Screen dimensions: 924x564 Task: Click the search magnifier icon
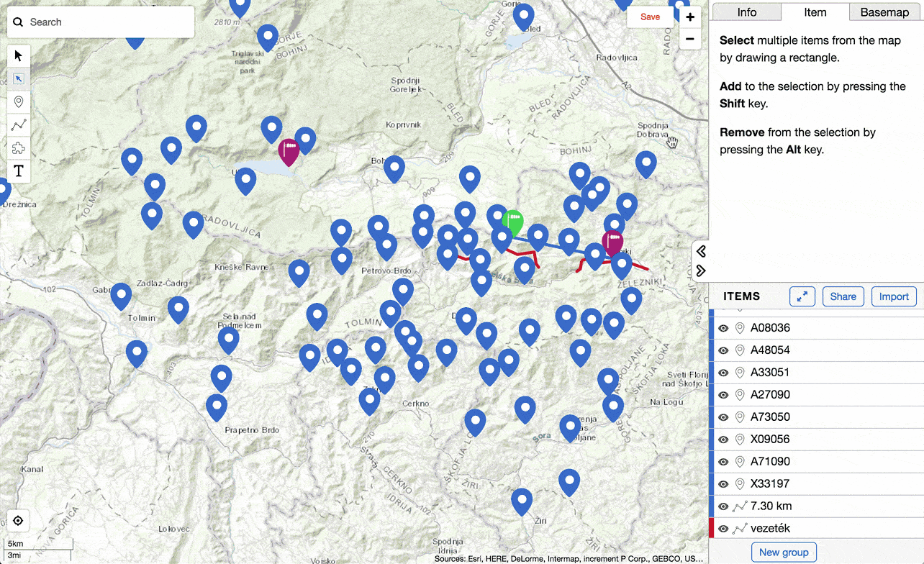(x=18, y=22)
